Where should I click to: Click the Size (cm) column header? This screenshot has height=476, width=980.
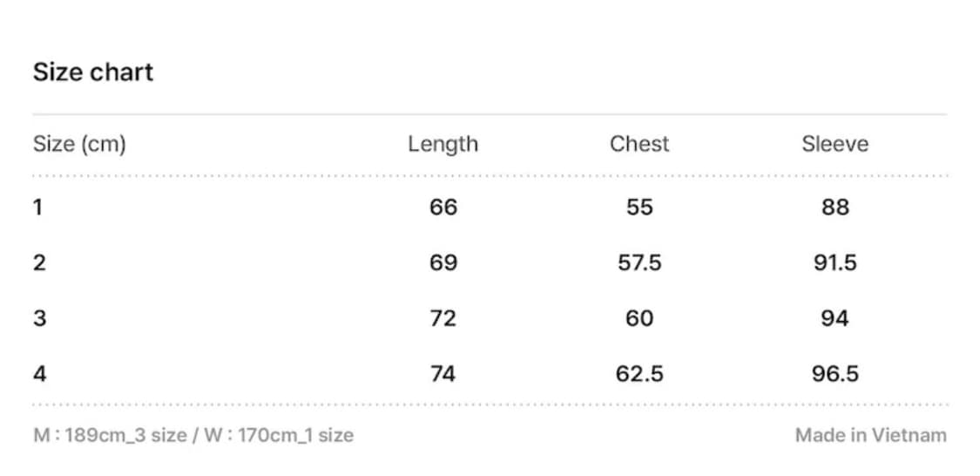tap(79, 144)
